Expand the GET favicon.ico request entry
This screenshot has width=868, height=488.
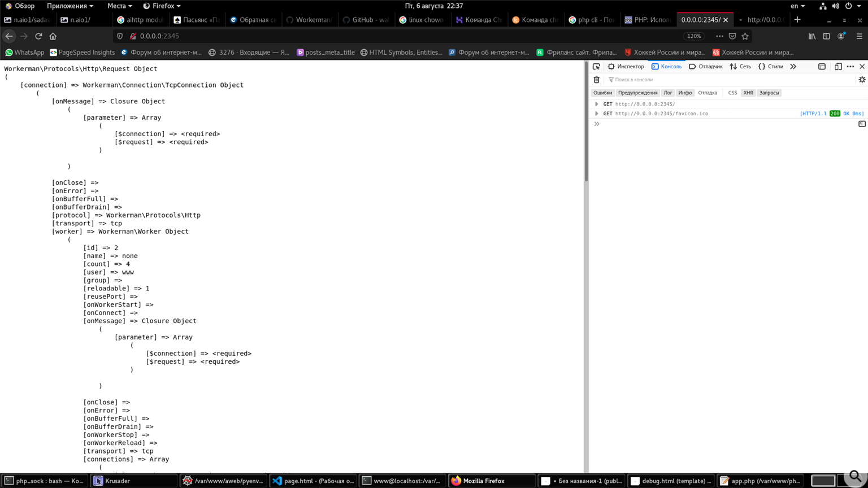[596, 114]
